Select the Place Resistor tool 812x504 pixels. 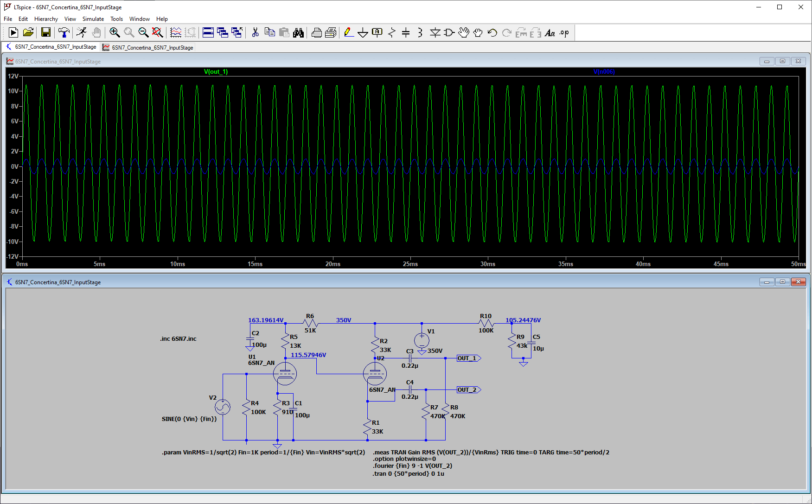[x=392, y=32]
